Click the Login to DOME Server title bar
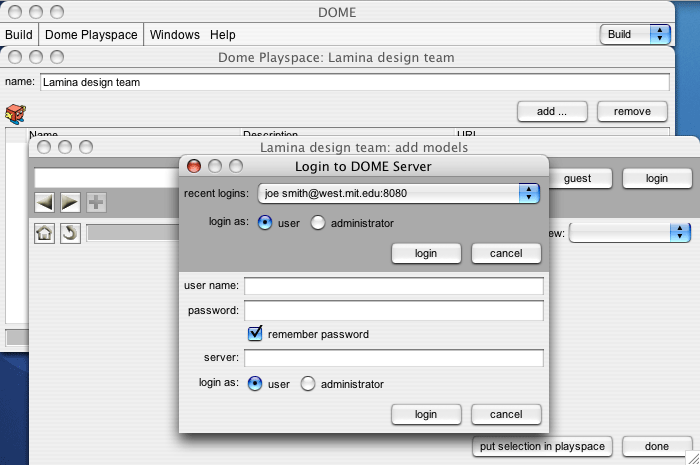Viewport: 700px width, 465px height. (363, 166)
